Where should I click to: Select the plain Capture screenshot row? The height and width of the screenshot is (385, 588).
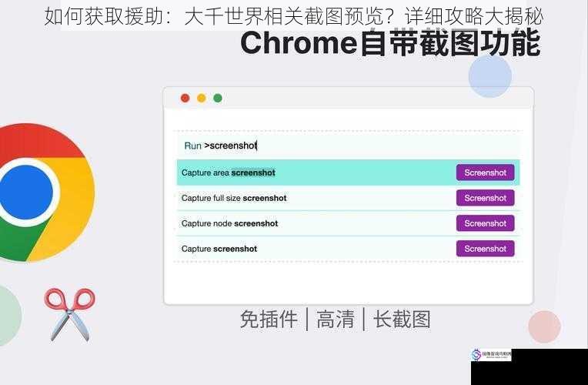click(x=349, y=249)
